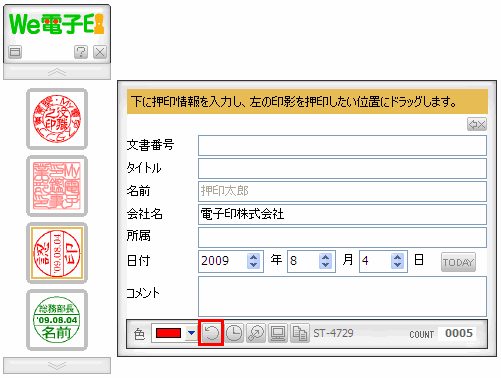Focus the 所属 input field
The image size is (501, 378).
tap(342, 237)
